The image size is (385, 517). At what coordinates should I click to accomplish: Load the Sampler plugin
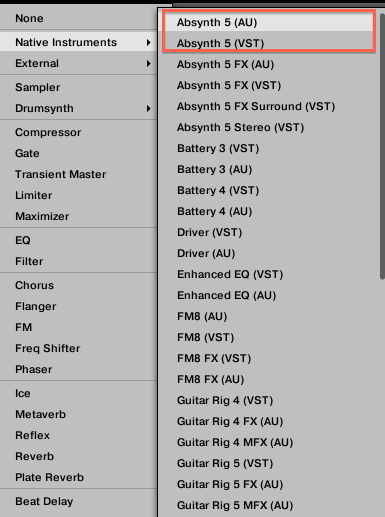(78, 87)
